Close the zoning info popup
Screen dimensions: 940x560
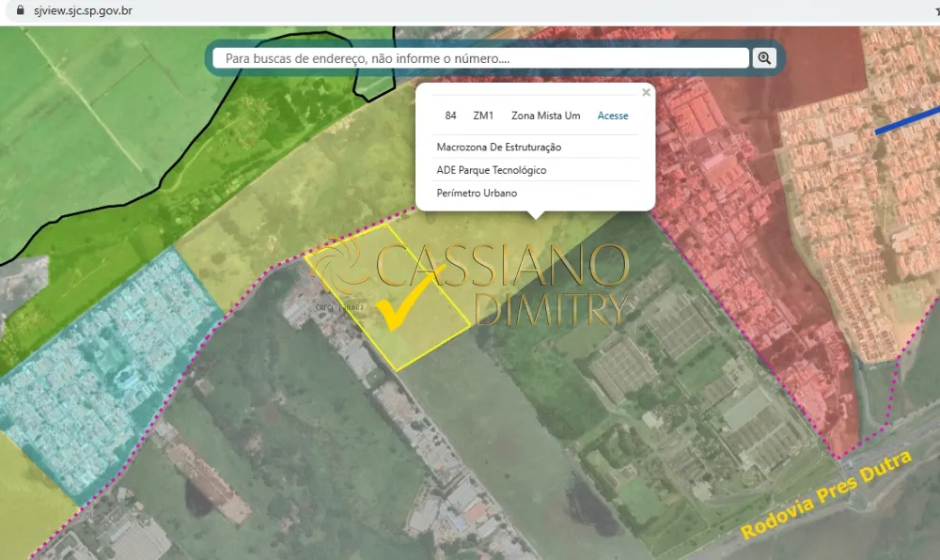646,92
